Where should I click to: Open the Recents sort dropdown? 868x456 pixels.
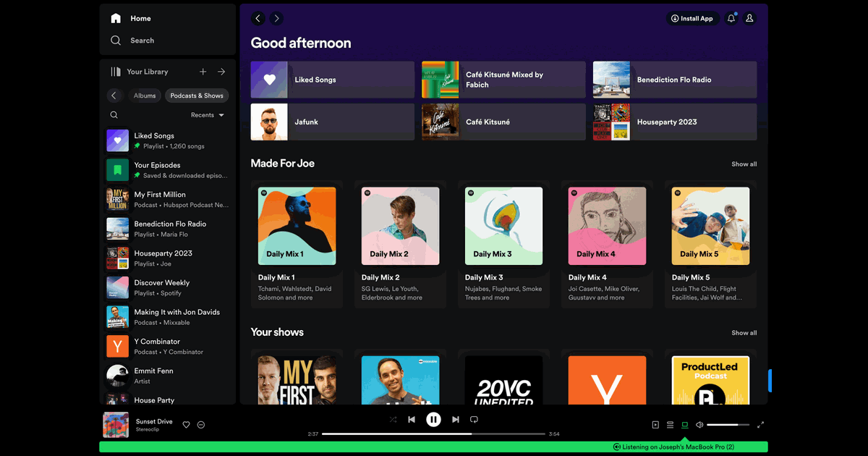(x=208, y=115)
